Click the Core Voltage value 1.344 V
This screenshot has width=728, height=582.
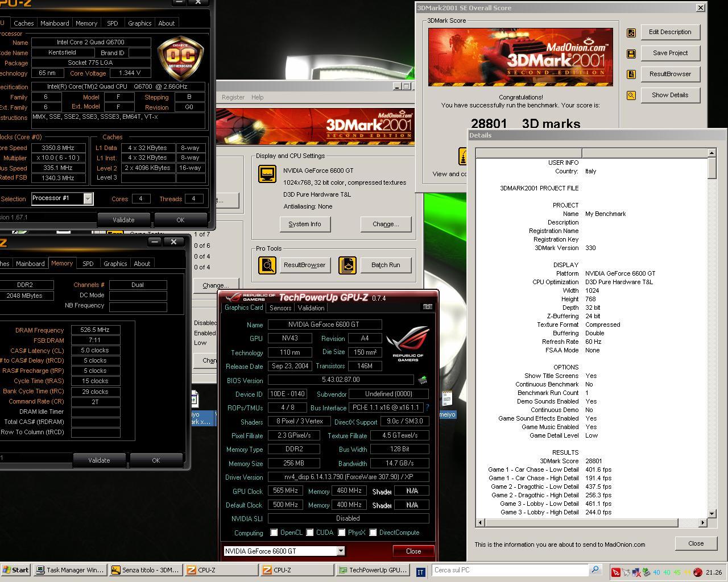130,73
